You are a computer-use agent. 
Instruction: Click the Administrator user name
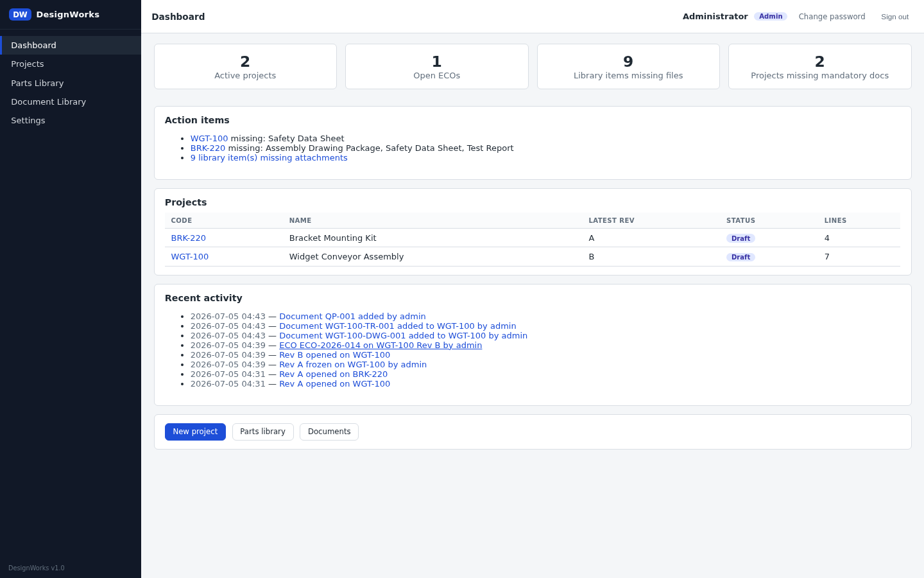(715, 17)
